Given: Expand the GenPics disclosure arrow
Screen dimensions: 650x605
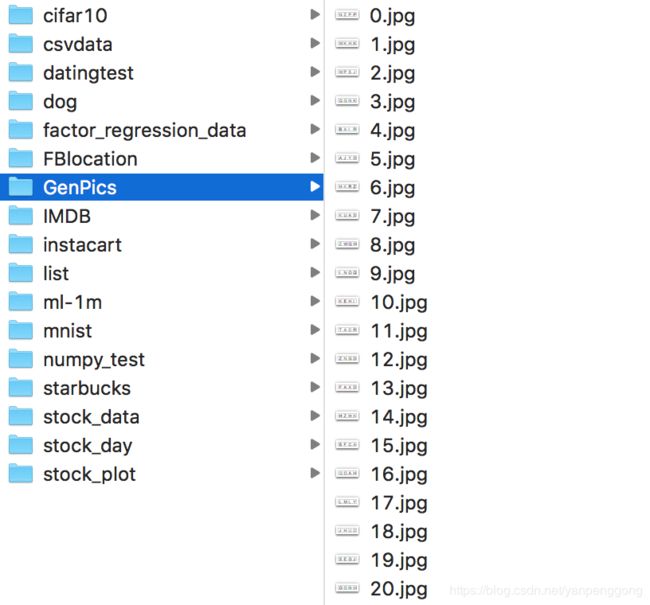Looking at the screenshot, I should 315,187.
